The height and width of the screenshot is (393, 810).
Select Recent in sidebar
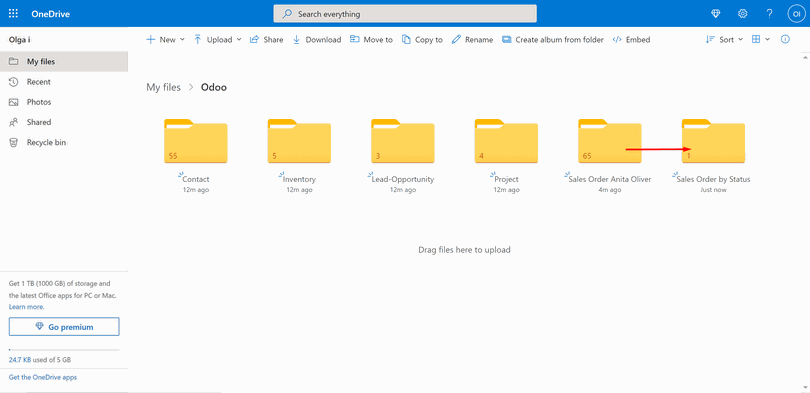coord(64,82)
